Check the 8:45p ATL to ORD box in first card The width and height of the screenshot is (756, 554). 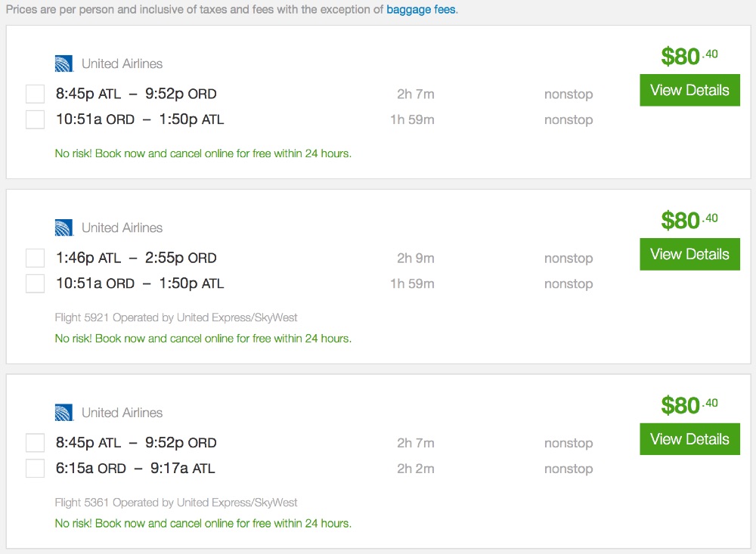[36, 94]
